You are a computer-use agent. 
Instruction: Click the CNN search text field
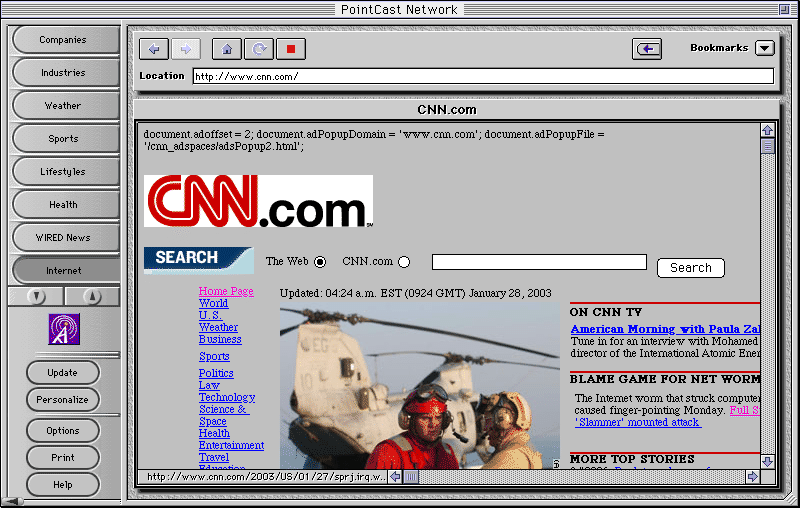point(539,262)
